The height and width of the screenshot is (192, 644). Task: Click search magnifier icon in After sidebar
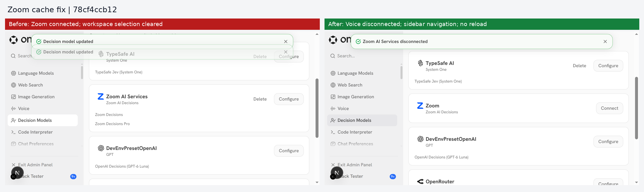click(x=333, y=56)
